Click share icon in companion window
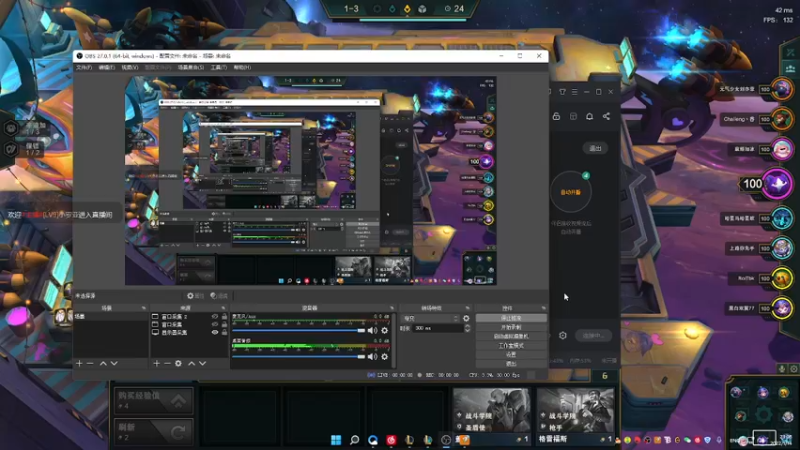800x450 pixels. (x=606, y=116)
